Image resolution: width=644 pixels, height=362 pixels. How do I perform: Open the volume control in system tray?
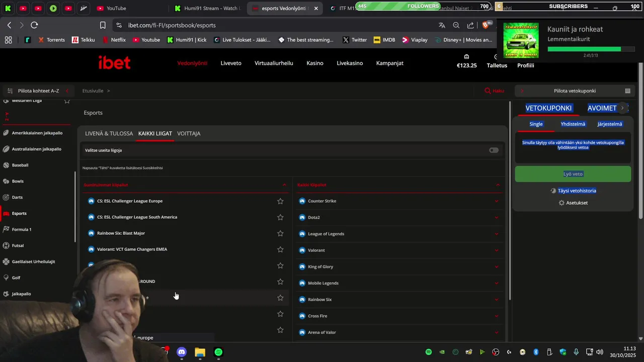600,352
